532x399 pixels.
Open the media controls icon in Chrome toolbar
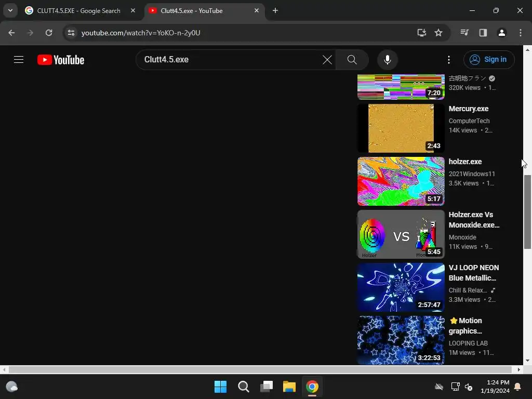click(x=464, y=33)
